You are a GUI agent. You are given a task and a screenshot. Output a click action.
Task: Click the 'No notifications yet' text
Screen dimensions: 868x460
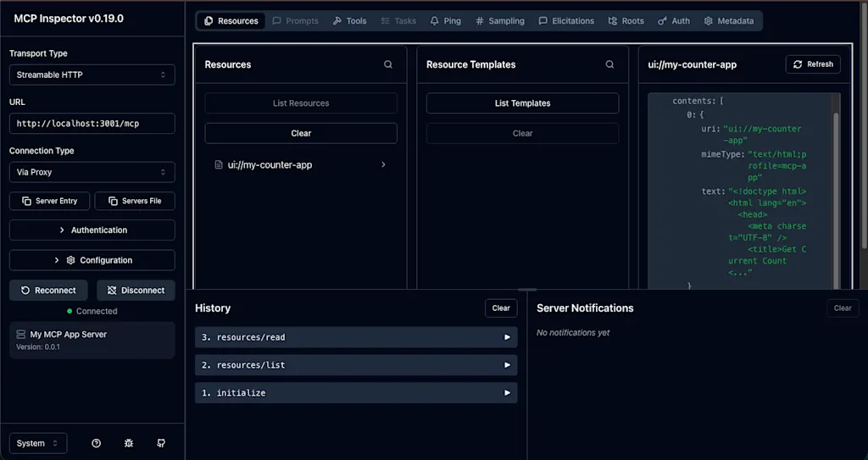point(573,333)
